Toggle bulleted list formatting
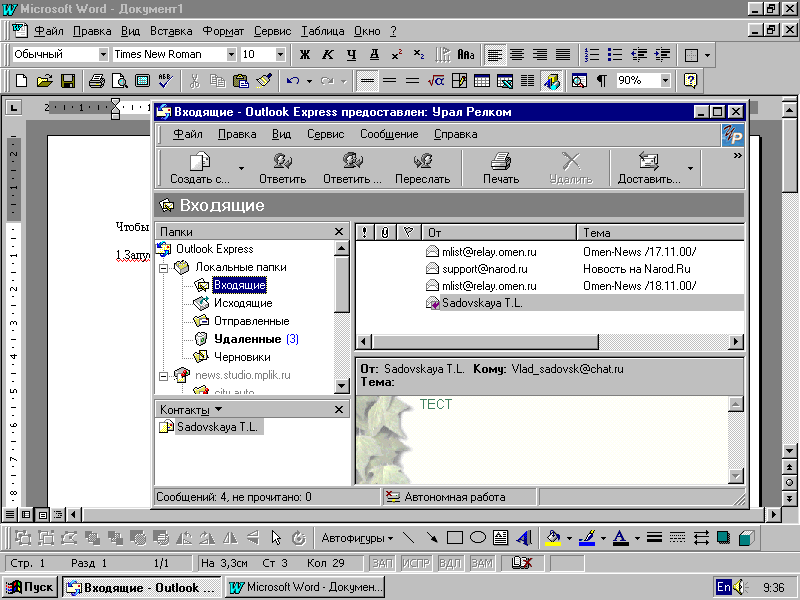The height and width of the screenshot is (600, 800). pyautogui.click(x=615, y=54)
